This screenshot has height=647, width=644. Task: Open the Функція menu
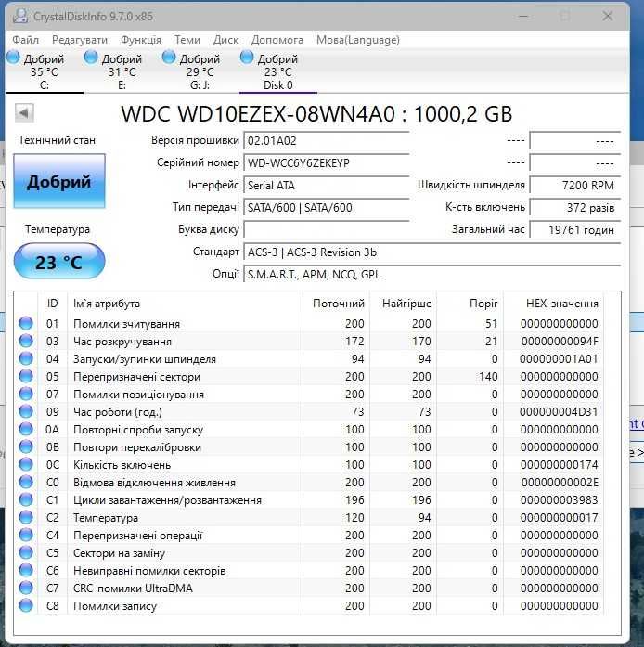click(141, 40)
